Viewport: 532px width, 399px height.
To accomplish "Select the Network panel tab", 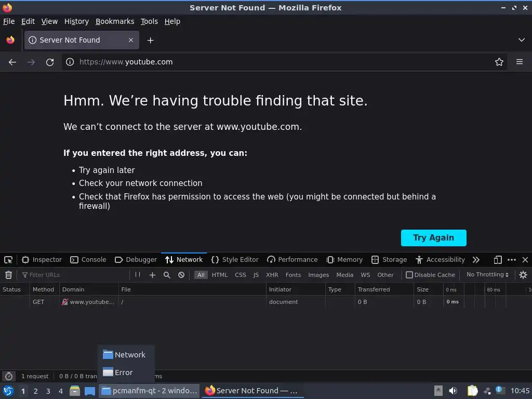I will pos(184,260).
